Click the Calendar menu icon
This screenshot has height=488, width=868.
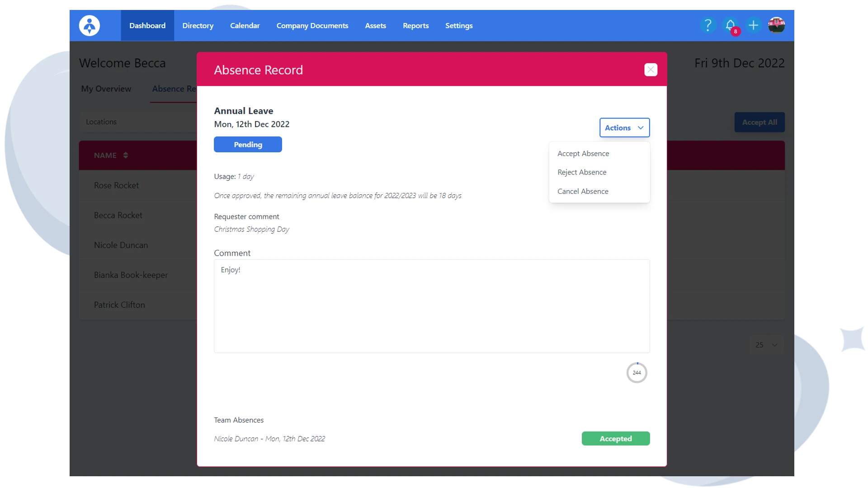pos(245,26)
